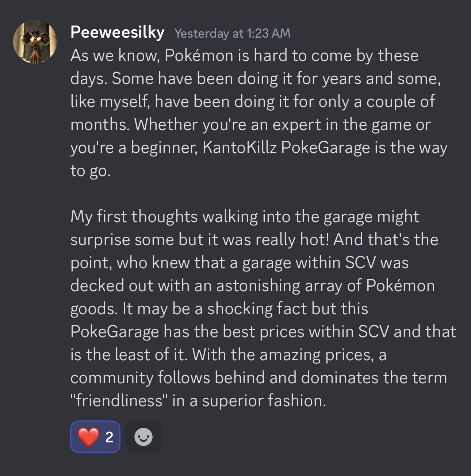Click the phrase "My first thoughts"
The image size is (471, 476).
point(134,216)
